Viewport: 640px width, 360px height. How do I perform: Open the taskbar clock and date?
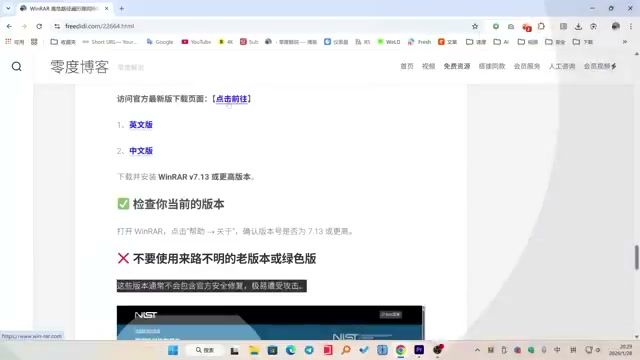620,350
